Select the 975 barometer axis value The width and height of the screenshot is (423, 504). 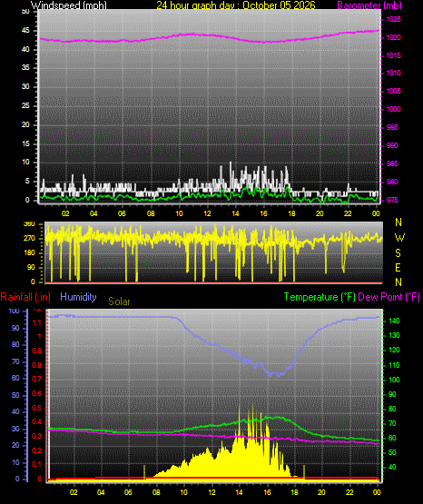(392, 200)
